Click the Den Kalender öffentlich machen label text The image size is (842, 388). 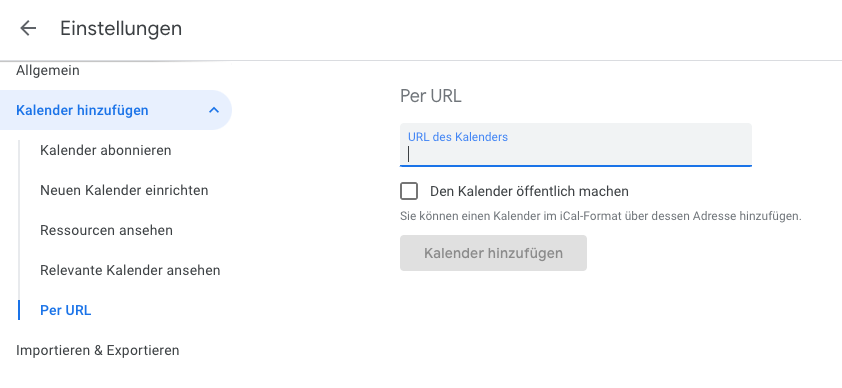[529, 192]
